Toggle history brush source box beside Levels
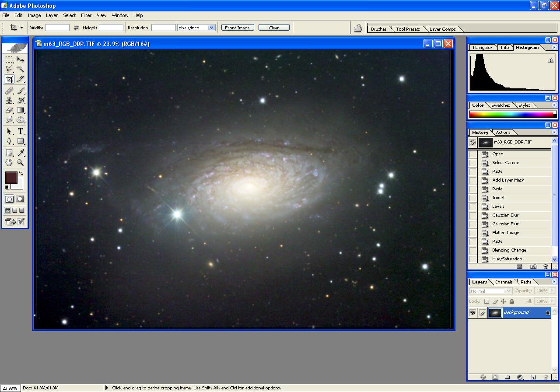Viewport: 560px width, 392px height. tap(473, 206)
